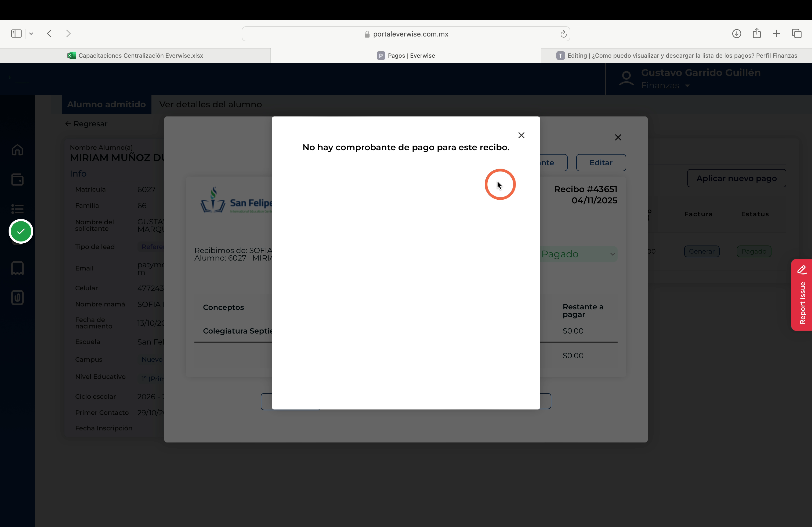Open the wallet icon in sidebar
The image size is (812, 527).
[x=17, y=179]
